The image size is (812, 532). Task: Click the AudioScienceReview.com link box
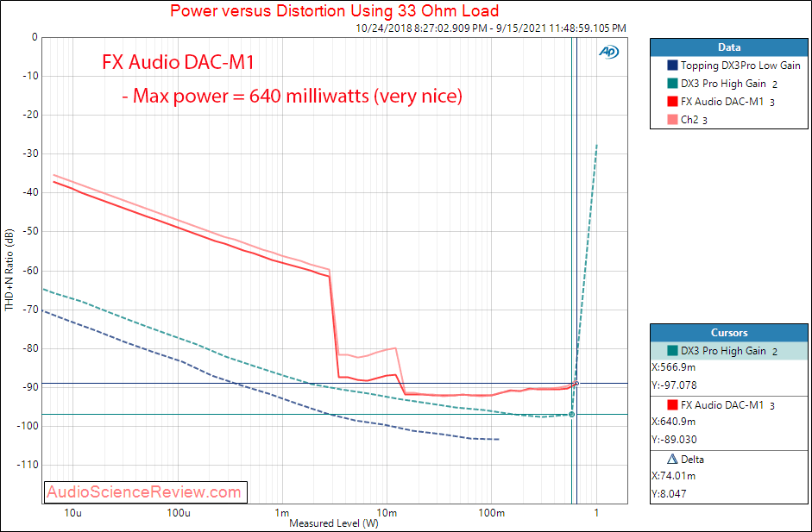point(145,492)
